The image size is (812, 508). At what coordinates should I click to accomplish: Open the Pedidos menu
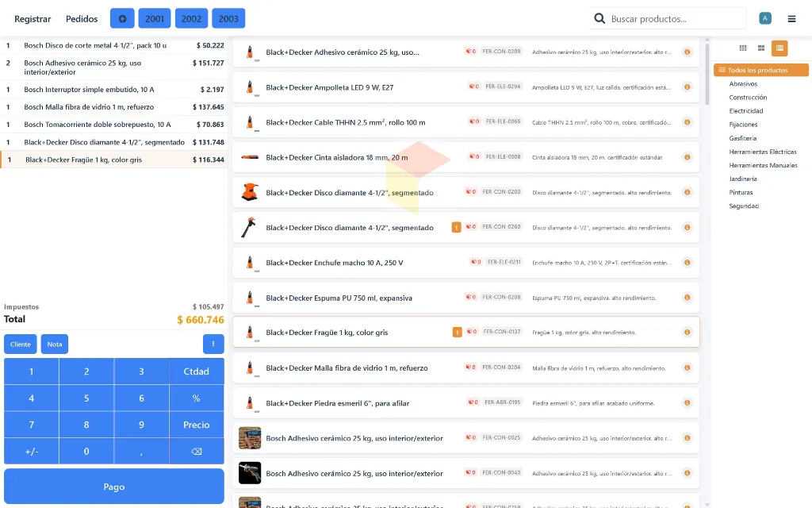[82, 19]
